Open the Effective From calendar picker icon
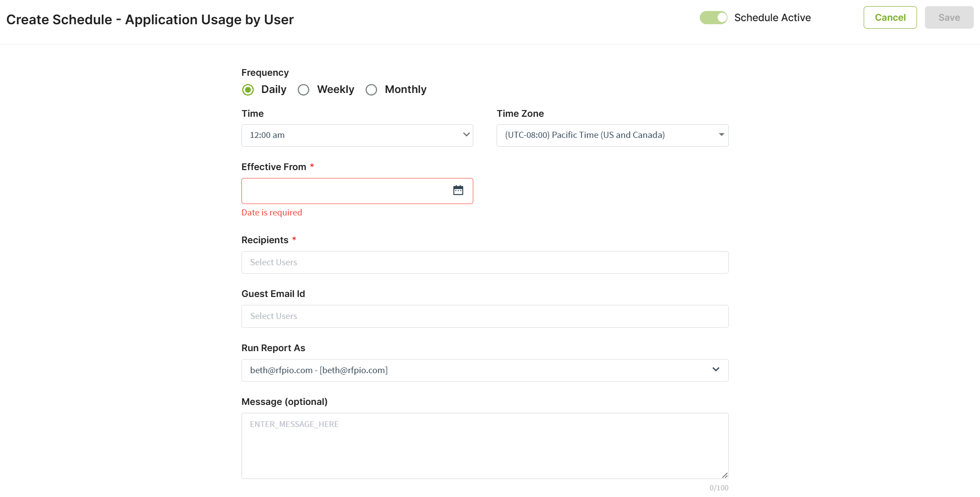The width and height of the screenshot is (980, 497). (x=458, y=190)
